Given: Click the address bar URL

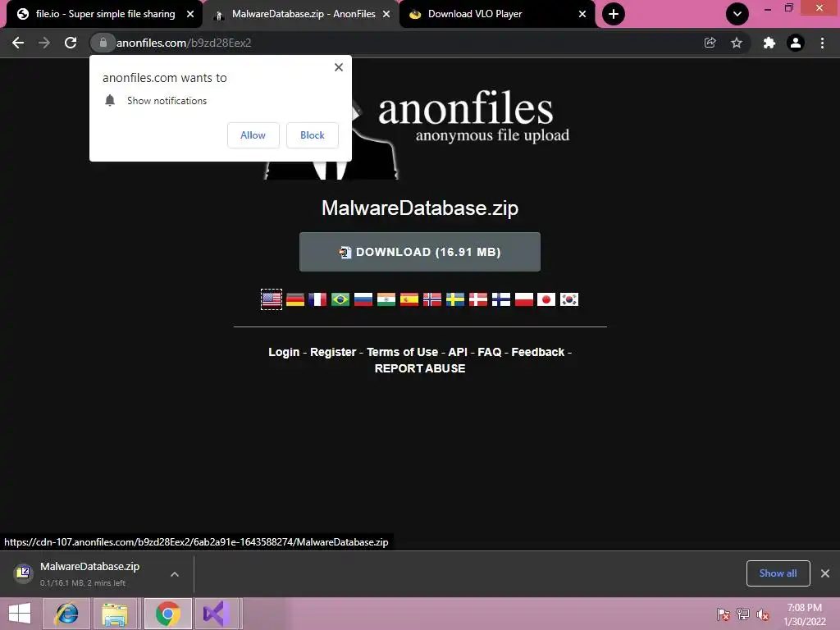Looking at the screenshot, I should [184, 43].
